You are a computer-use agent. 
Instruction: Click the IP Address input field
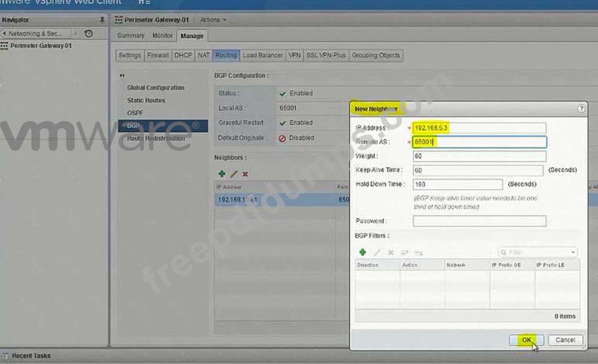[x=479, y=128]
